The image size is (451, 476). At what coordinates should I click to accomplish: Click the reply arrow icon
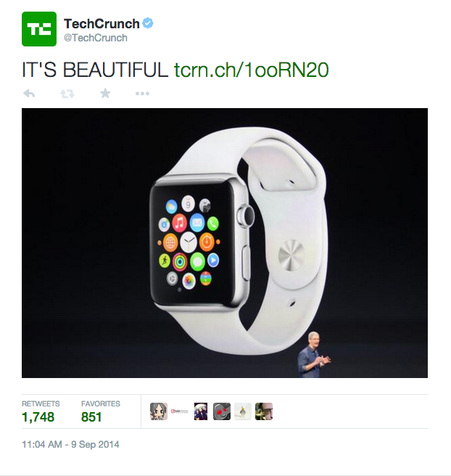click(29, 94)
